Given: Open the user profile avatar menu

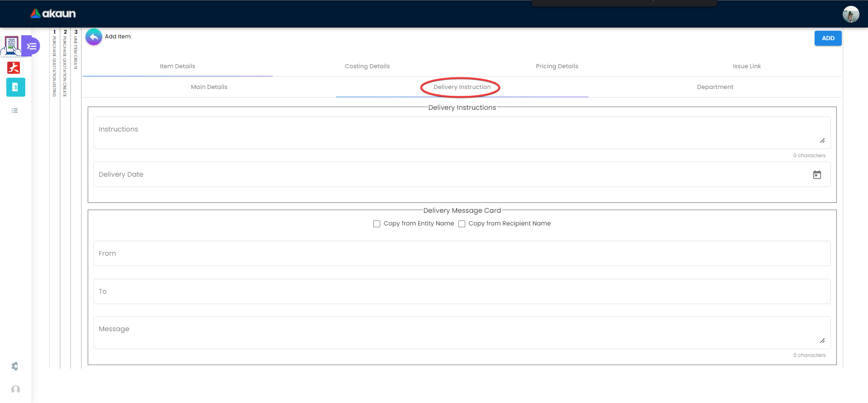Looking at the screenshot, I should pos(851,14).
